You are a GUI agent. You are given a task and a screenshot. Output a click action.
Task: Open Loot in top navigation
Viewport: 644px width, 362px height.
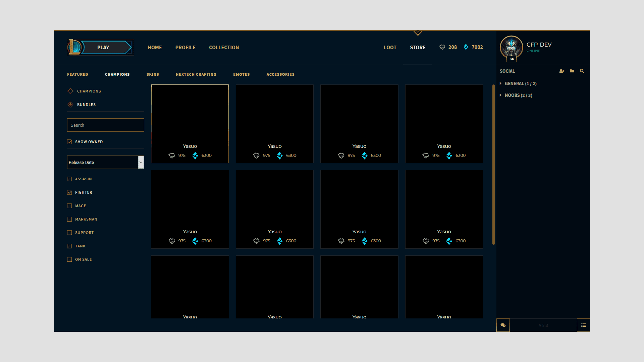(390, 48)
